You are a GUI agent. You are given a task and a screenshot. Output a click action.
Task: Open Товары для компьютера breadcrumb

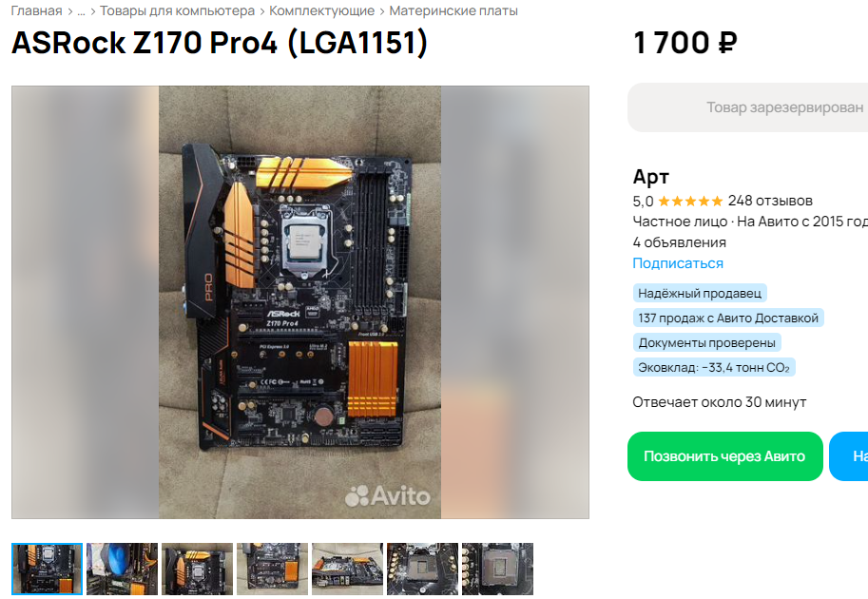click(x=177, y=11)
